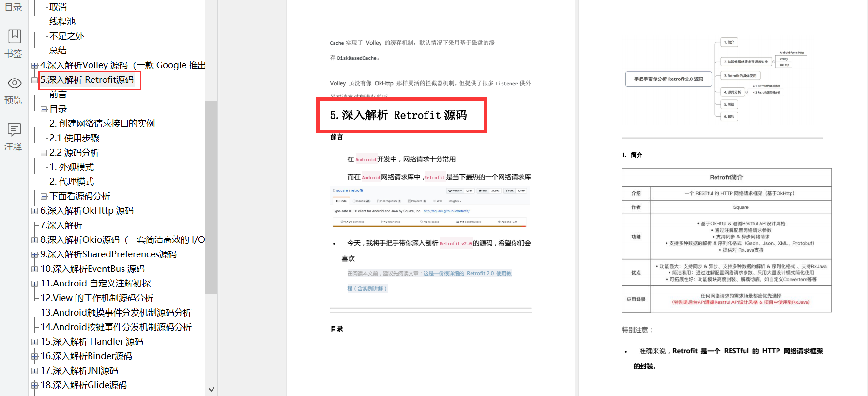Screen dimensions: 868x396
Task: Open the 8.深入解析Okio源码 outline entry
Action: coord(122,239)
